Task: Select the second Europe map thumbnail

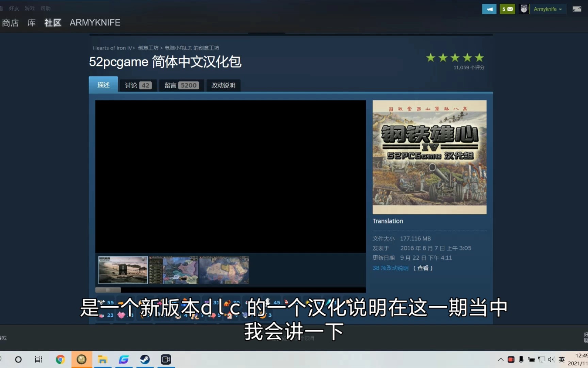Action: (x=174, y=270)
